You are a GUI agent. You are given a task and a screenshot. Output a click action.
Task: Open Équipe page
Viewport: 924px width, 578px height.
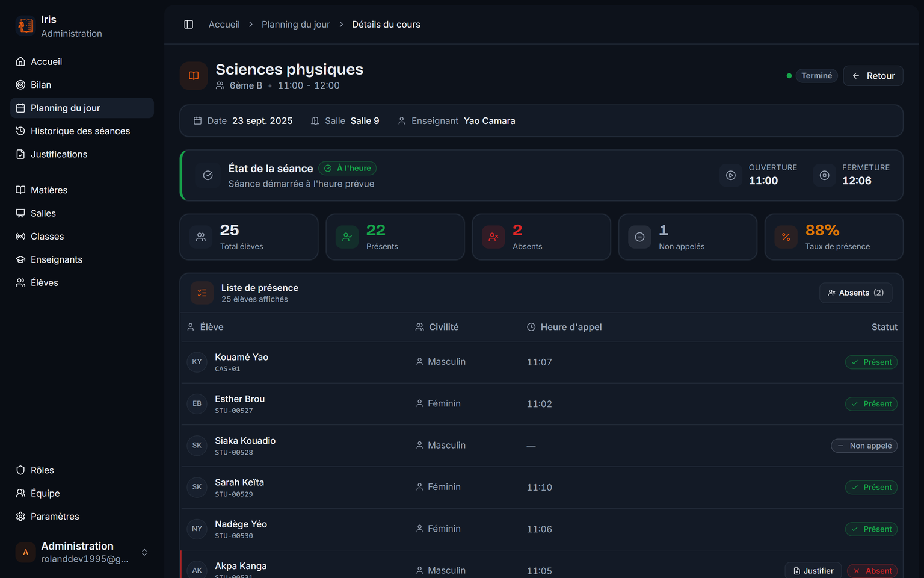click(x=82, y=493)
